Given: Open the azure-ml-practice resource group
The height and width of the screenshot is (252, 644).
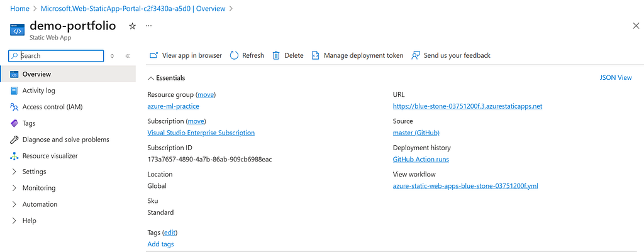Looking at the screenshot, I should coord(174,106).
